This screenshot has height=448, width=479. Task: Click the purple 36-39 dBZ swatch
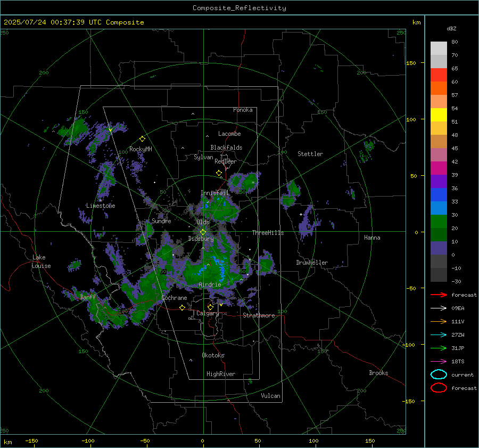[439, 181]
